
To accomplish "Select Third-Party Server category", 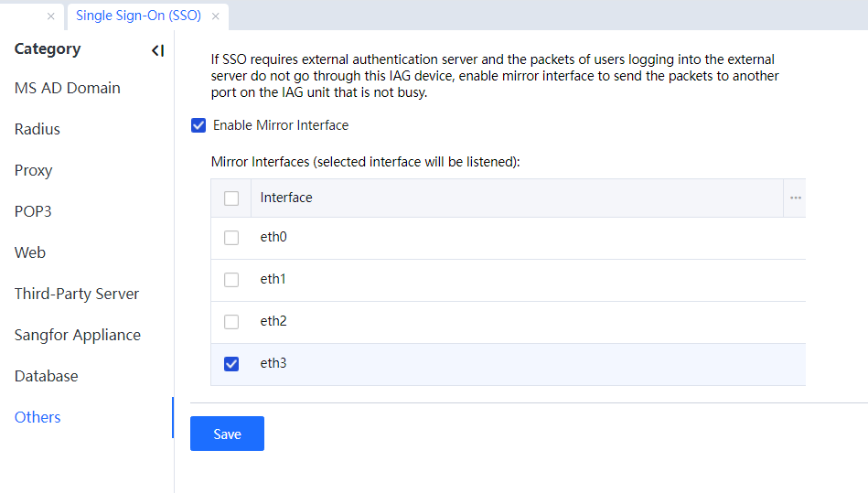I will 77,294.
